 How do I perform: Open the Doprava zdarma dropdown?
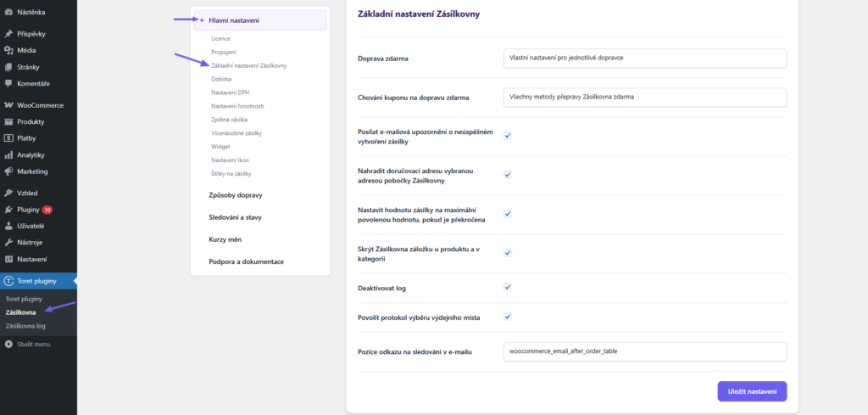tap(645, 59)
